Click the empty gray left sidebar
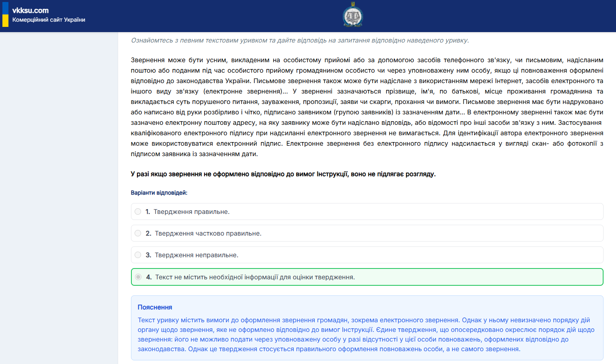Viewport: 616px width, 364px height. point(59,197)
